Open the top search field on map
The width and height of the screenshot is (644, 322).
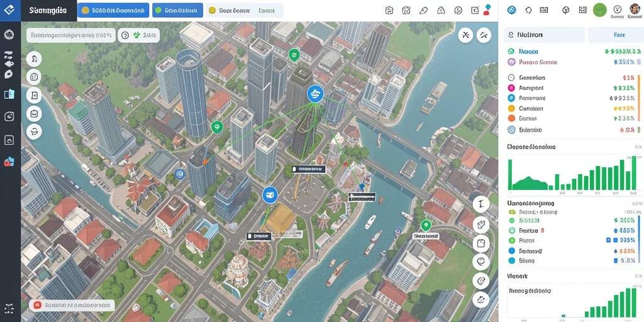[70, 35]
